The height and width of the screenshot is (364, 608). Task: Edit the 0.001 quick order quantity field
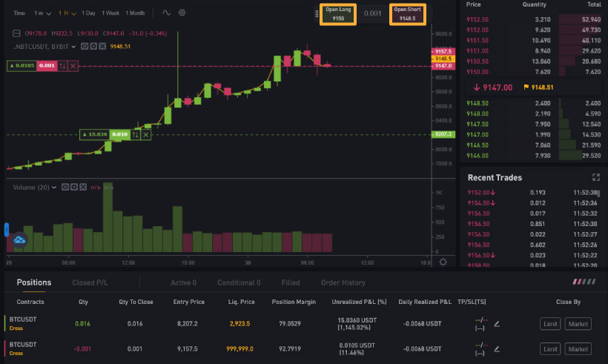click(x=373, y=13)
